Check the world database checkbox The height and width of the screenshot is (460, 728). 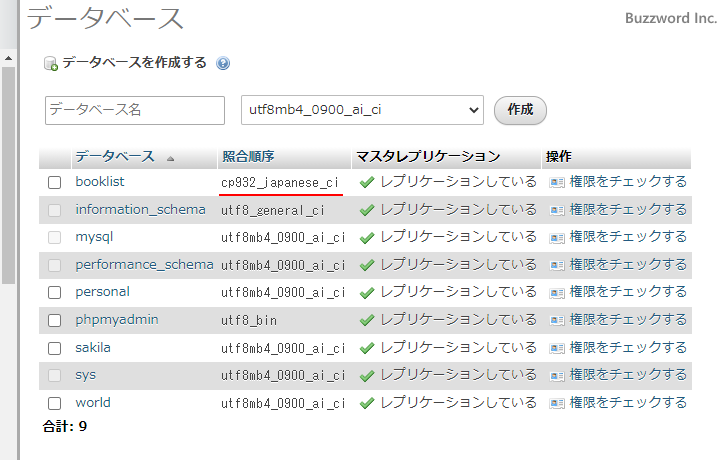pos(54,403)
